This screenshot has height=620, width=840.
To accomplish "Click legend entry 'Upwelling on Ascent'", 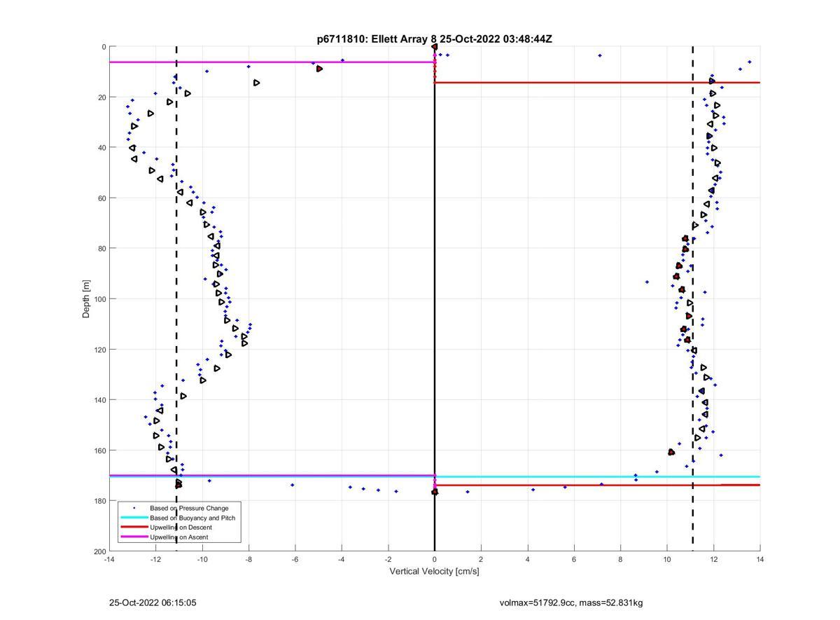I will (x=179, y=537).
